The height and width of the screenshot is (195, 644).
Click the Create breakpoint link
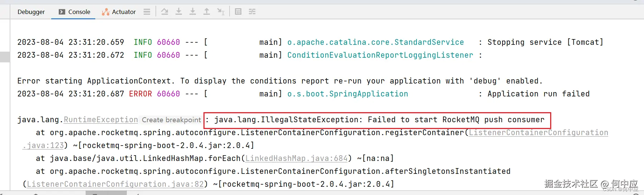coord(171,120)
